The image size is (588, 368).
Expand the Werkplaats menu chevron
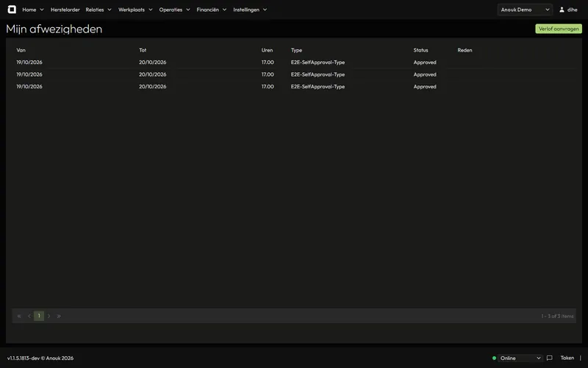click(x=151, y=10)
